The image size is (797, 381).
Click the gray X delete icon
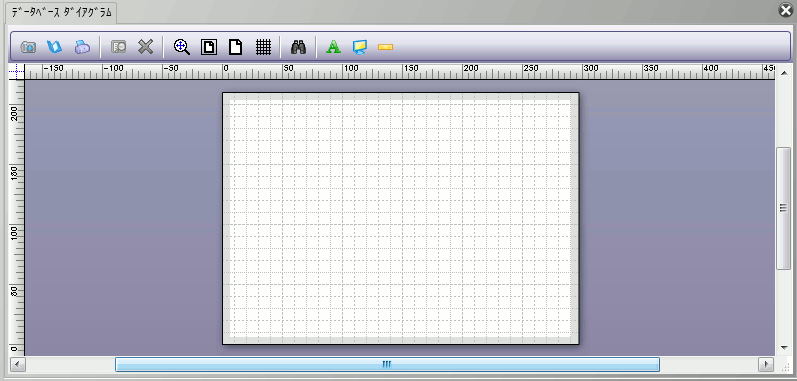pyautogui.click(x=146, y=47)
